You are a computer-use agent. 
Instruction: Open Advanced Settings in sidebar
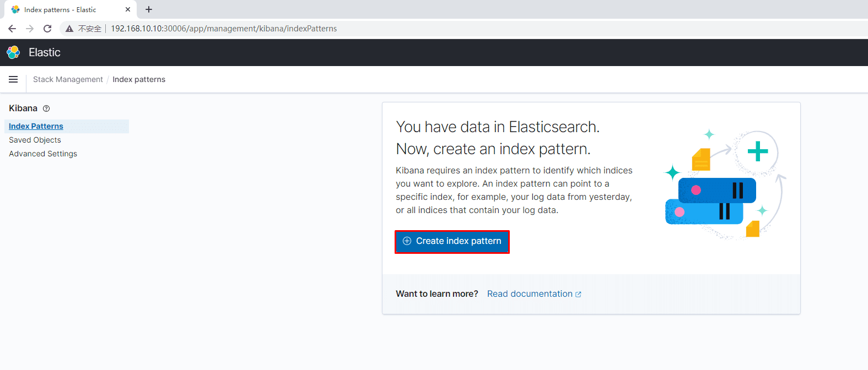tap(43, 154)
